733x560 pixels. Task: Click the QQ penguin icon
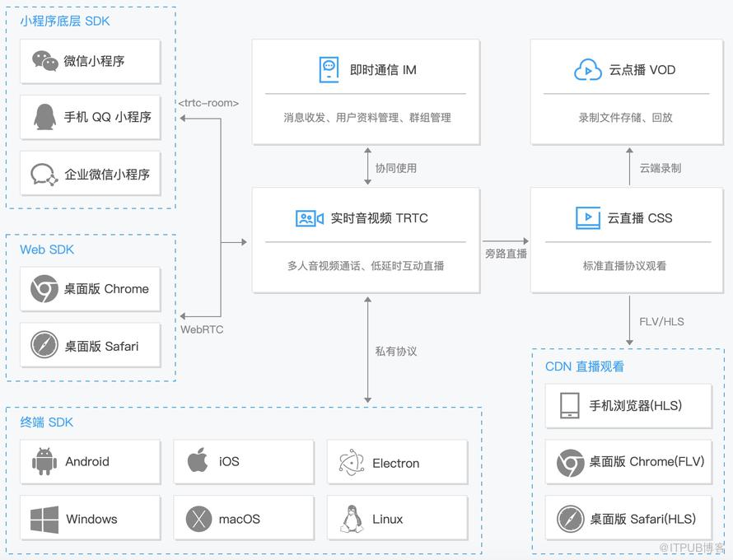[44, 116]
